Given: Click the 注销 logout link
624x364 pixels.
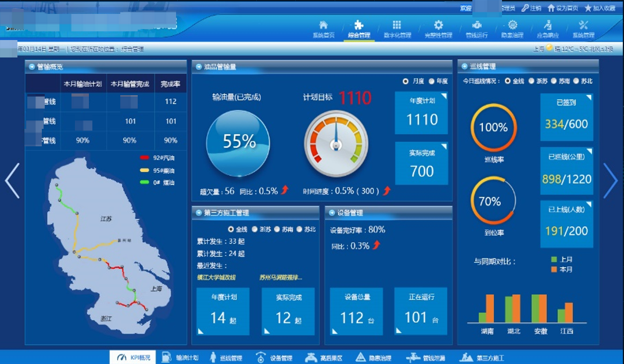Looking at the screenshot, I should click(x=531, y=8).
